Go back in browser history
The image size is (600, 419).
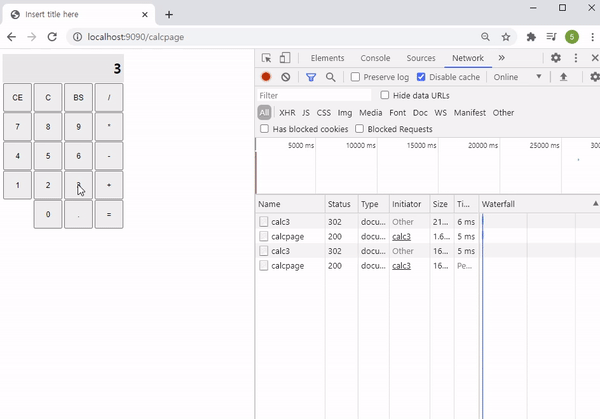pyautogui.click(x=11, y=37)
